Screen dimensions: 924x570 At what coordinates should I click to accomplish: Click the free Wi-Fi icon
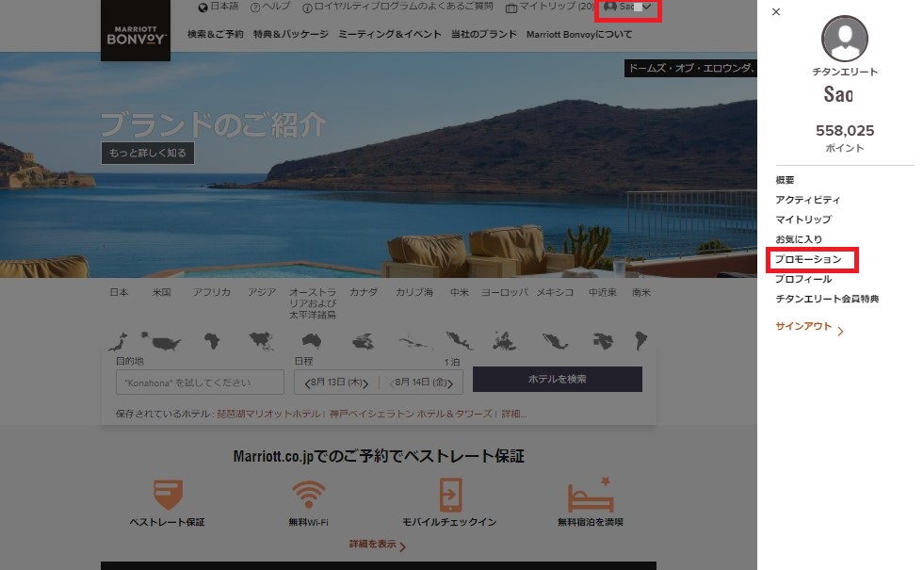308,494
